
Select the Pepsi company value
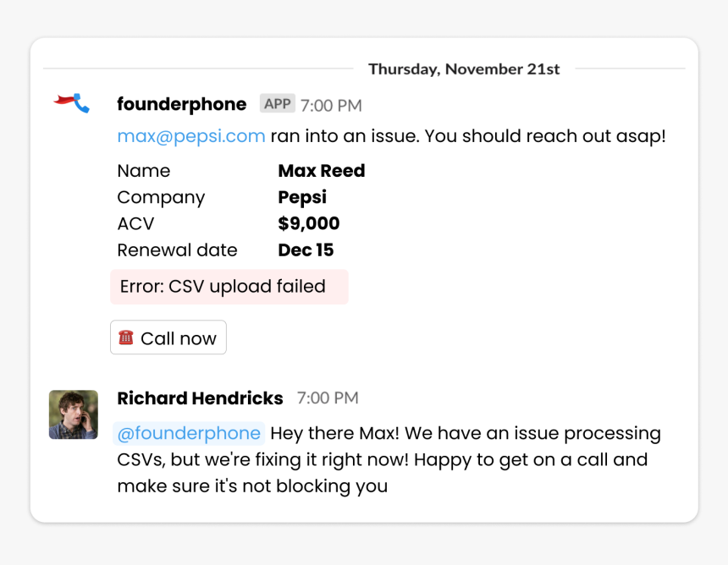coord(302,198)
